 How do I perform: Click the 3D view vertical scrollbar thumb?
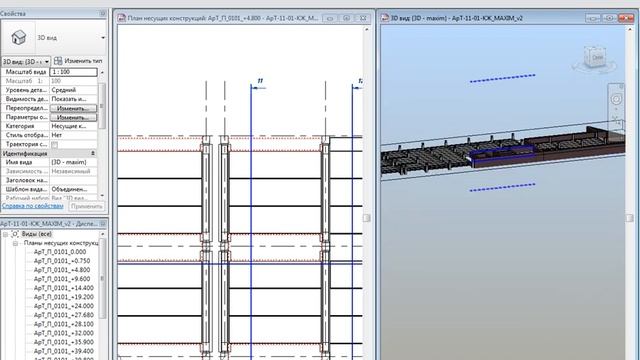pyautogui.click(x=630, y=218)
